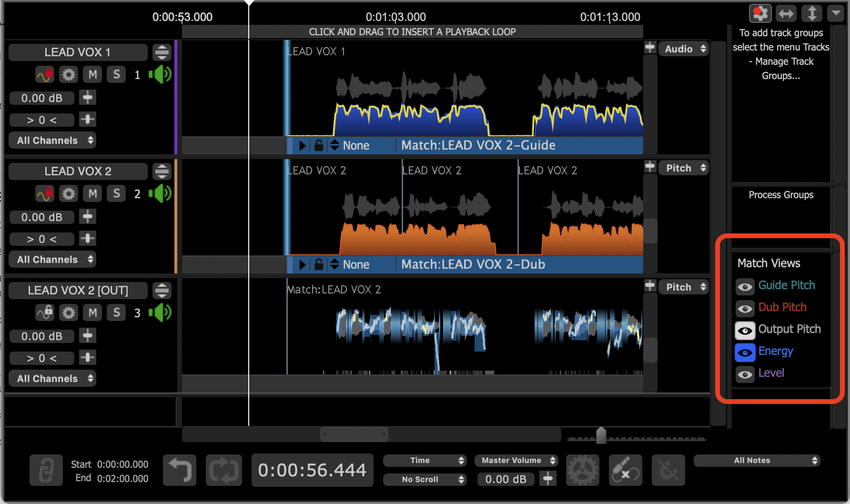Open the Master Volume dropdown

[x=516, y=460]
